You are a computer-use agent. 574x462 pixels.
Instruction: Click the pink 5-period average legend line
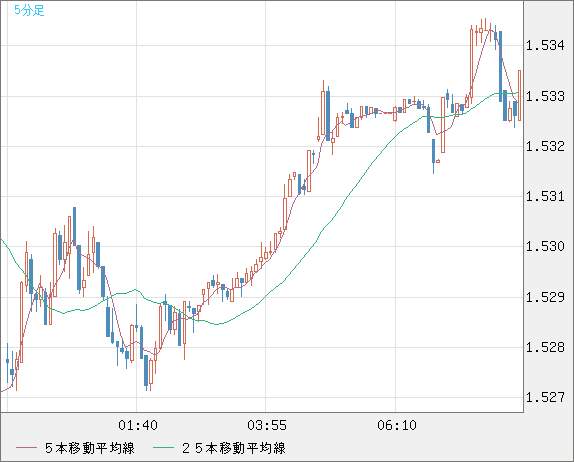[26, 448]
